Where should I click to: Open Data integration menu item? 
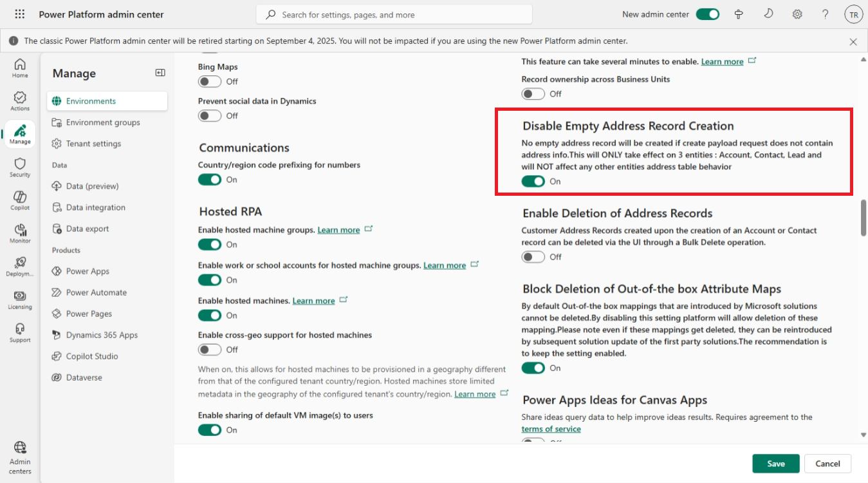tap(107, 207)
